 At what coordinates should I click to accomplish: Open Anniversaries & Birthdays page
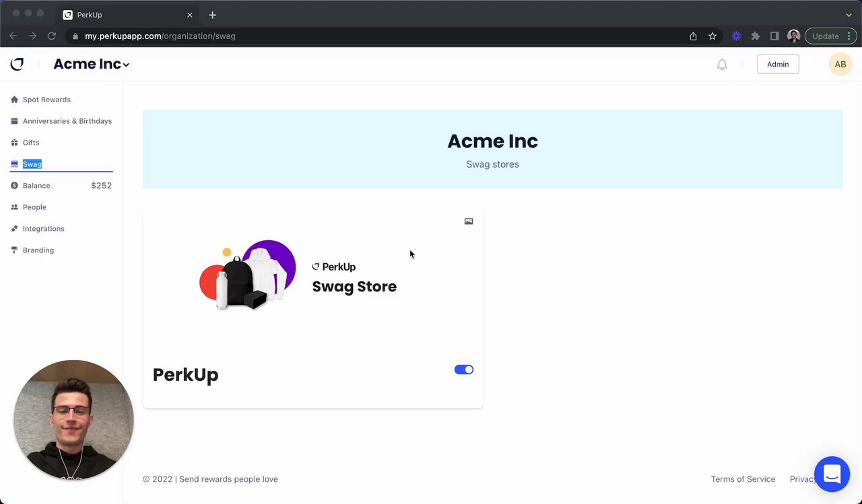tap(67, 121)
